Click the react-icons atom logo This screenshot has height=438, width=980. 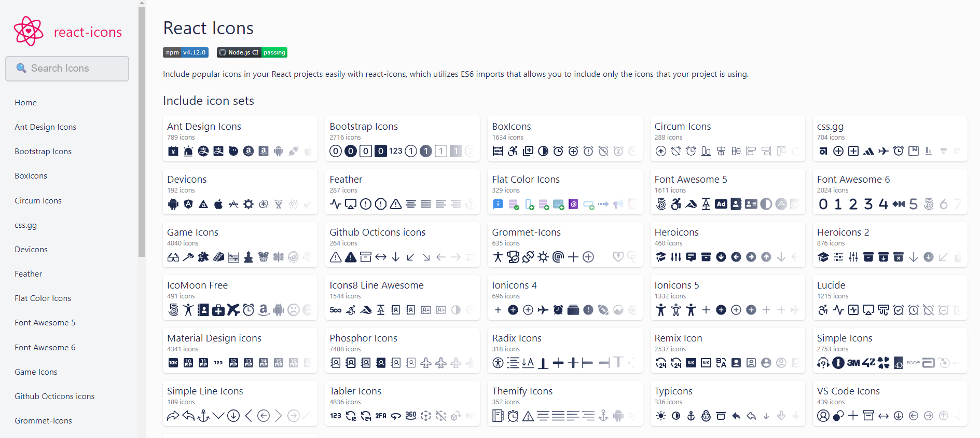[29, 31]
